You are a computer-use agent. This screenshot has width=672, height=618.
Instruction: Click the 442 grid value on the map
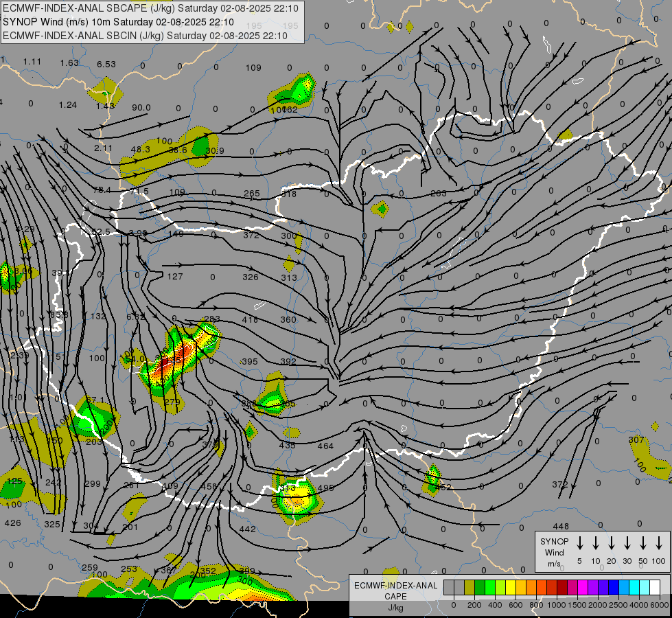(247, 529)
